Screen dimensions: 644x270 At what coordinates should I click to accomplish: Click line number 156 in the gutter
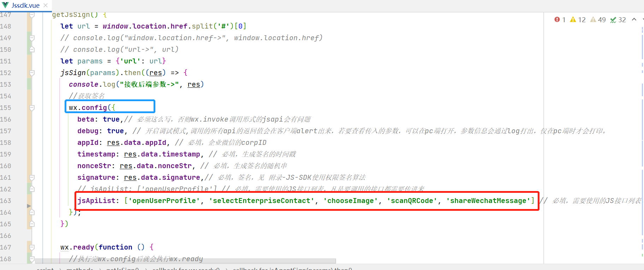[x=6, y=119]
